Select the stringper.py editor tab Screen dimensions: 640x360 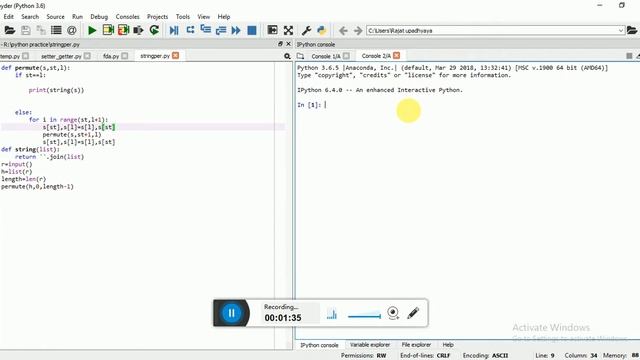155,56
